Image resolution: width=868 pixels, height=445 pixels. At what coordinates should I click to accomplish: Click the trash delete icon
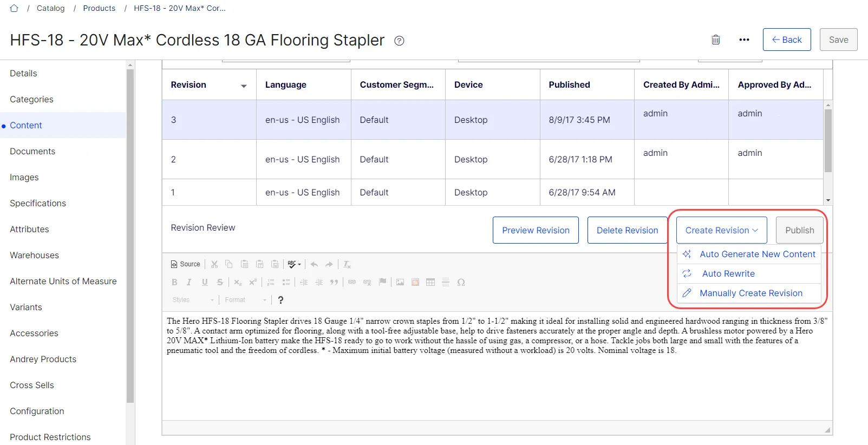pyautogui.click(x=716, y=40)
